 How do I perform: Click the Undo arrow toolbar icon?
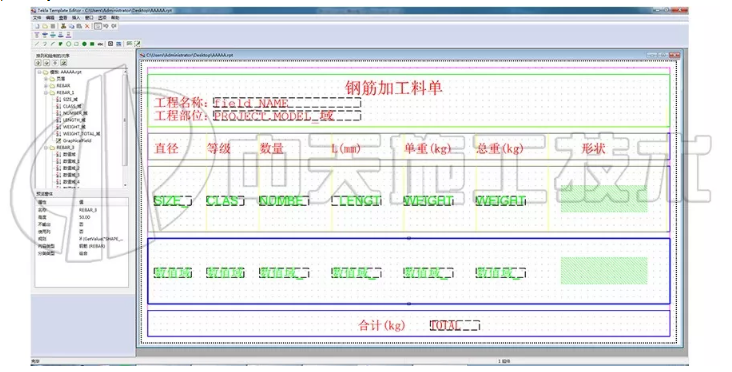click(106, 26)
